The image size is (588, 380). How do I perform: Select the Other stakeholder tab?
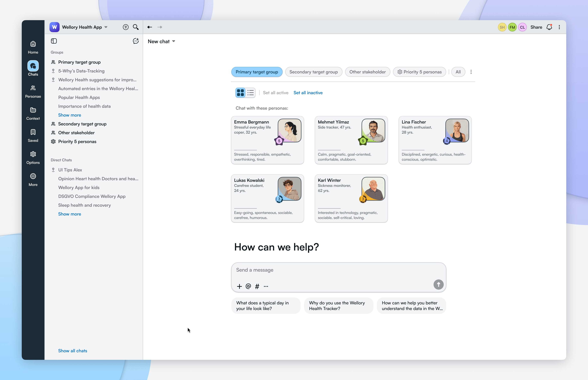367,72
